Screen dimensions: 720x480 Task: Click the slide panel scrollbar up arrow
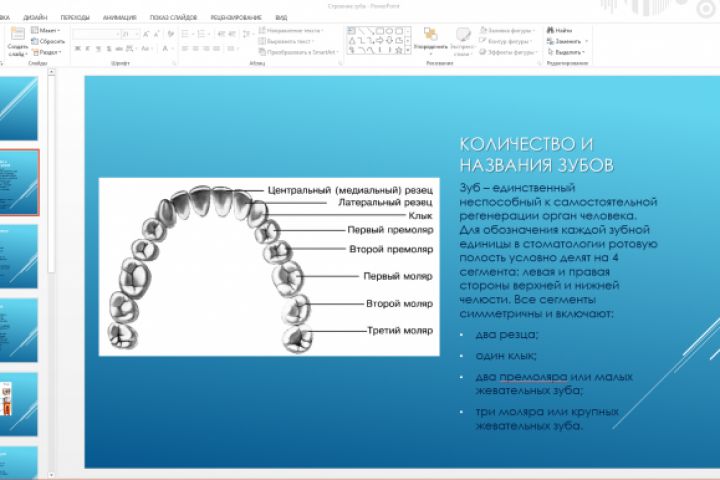coord(51,72)
